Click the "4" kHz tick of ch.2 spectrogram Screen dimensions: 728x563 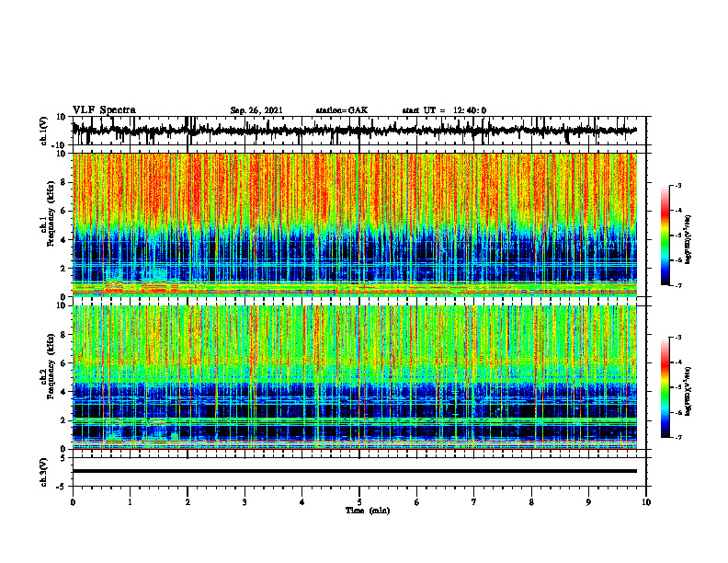63,392
